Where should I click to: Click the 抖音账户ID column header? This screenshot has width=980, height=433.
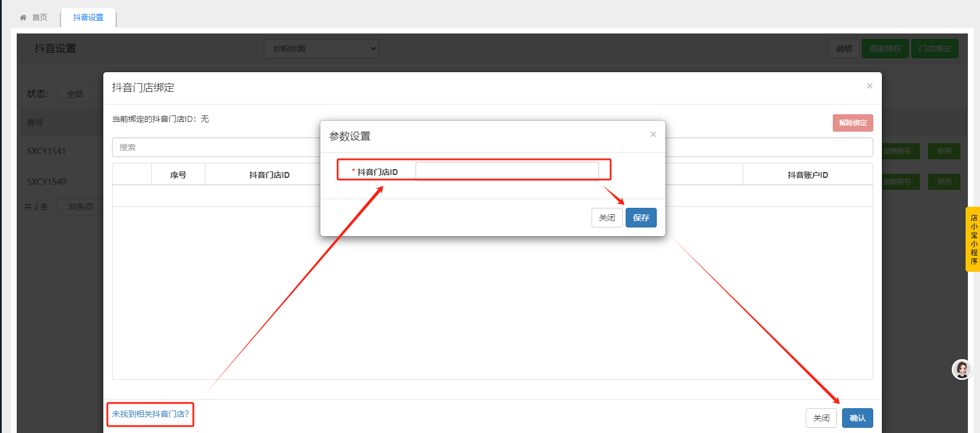click(x=807, y=175)
